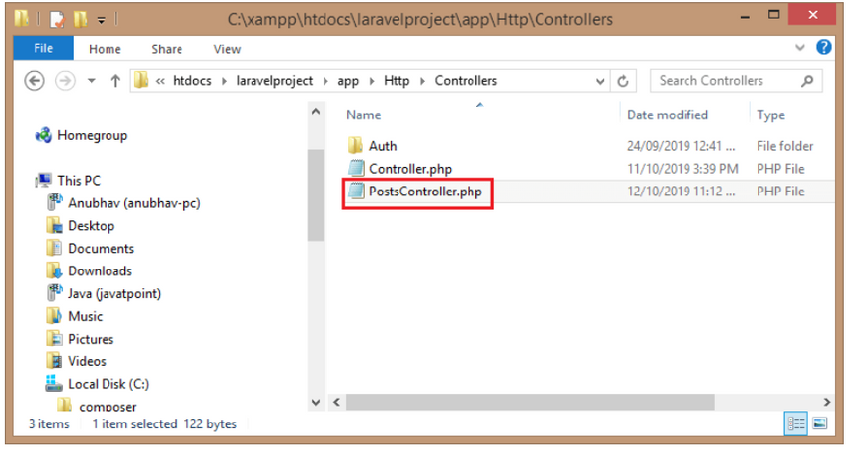Viewport: 868px width, 461px height.
Task: Select Local Disk (C:) in navigation pane
Action: (x=108, y=384)
